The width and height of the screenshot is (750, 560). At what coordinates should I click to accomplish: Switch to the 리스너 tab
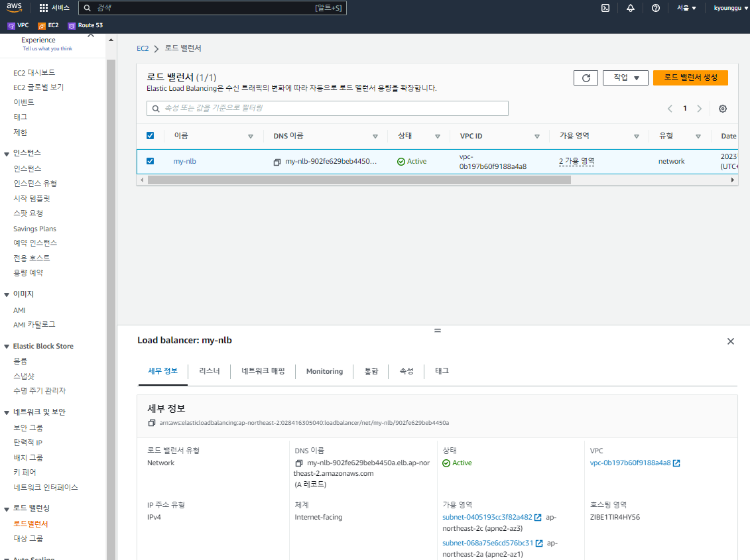pos(210,371)
